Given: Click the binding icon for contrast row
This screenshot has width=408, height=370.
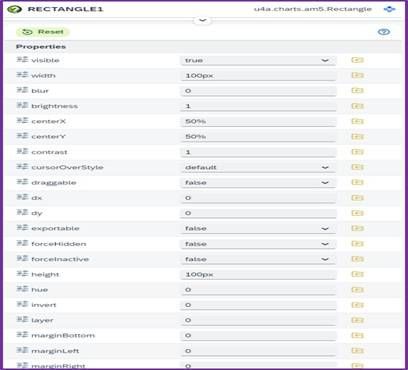Looking at the screenshot, I should click(357, 152).
